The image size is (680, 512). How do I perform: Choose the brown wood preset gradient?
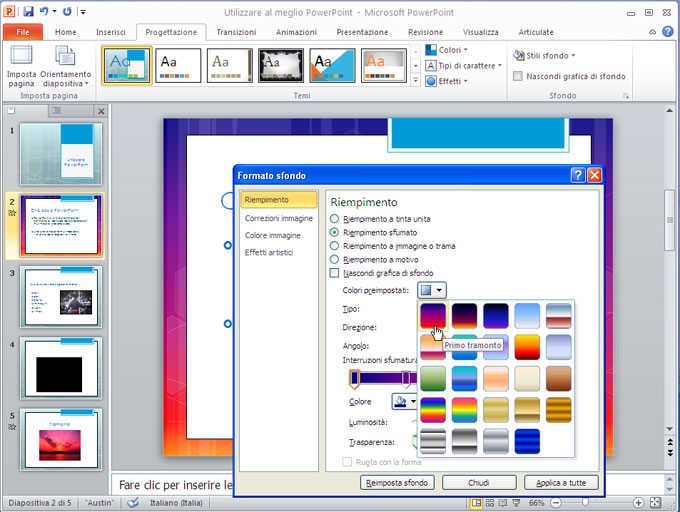pos(559,378)
